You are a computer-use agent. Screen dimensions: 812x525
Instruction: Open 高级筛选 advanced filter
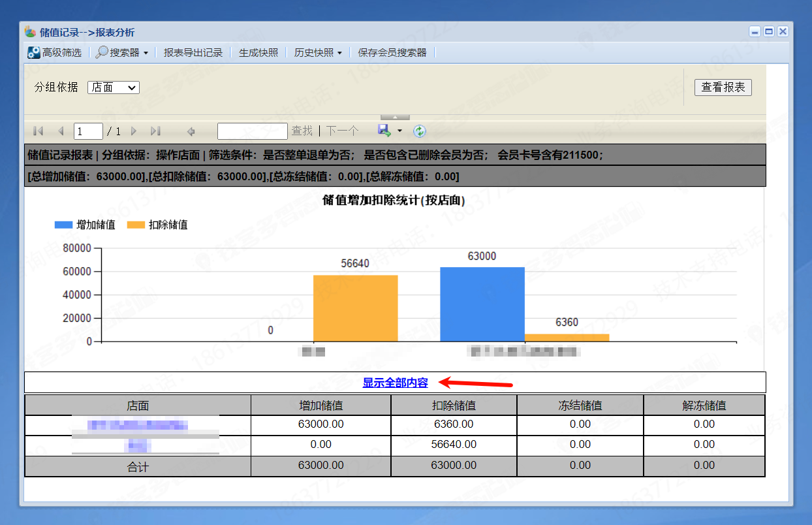tap(55, 52)
